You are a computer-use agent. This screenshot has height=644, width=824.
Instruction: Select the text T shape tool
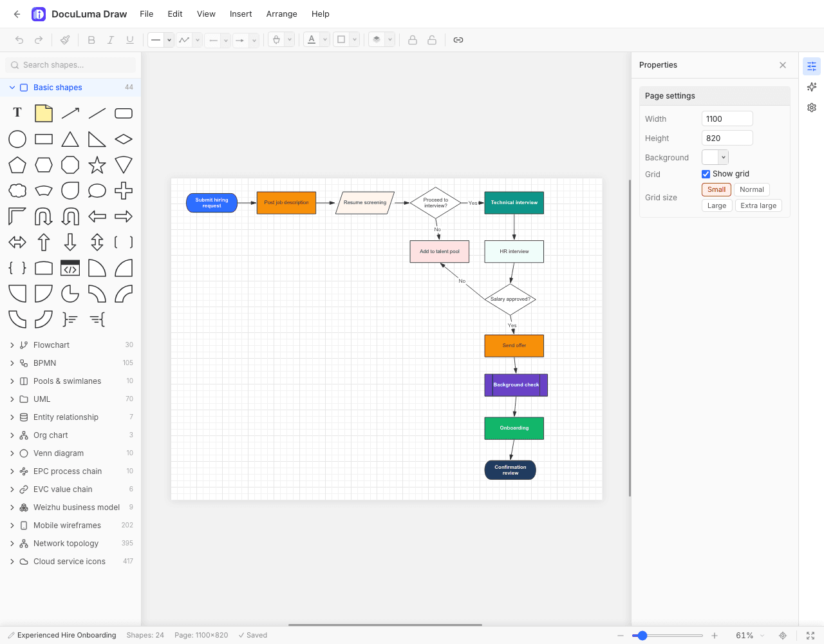pyautogui.click(x=17, y=113)
